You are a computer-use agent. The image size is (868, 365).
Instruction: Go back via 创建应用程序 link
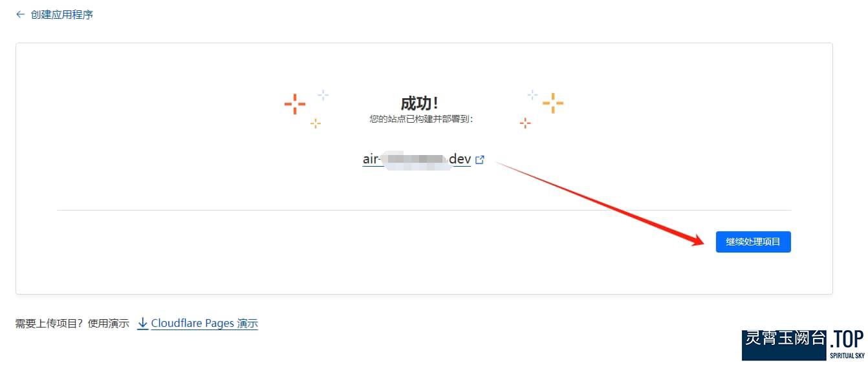click(x=62, y=14)
